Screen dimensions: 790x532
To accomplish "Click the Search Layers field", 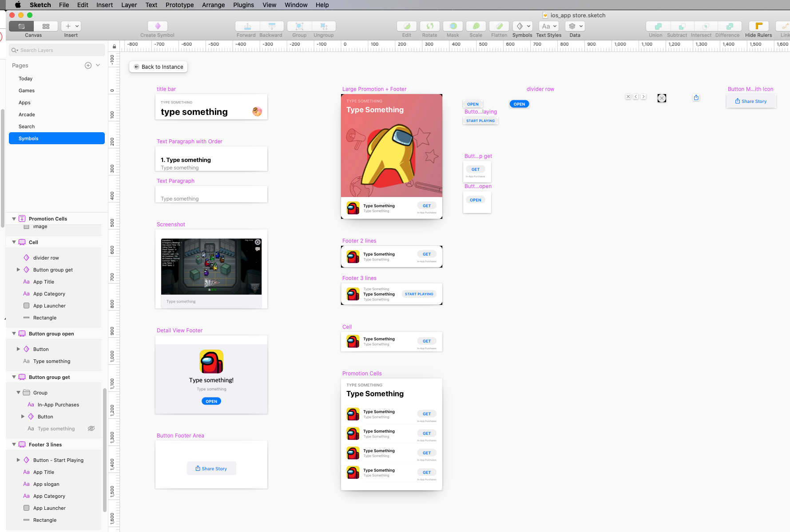I will click(x=57, y=50).
